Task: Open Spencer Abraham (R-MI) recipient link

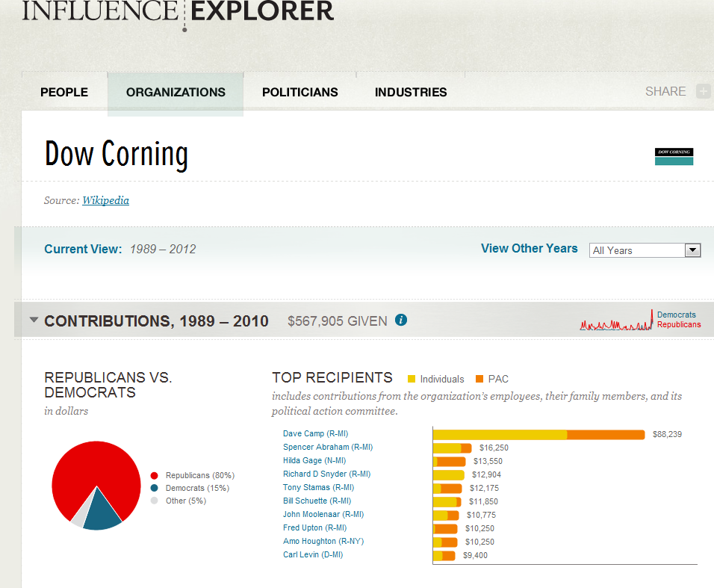Action: [327, 447]
